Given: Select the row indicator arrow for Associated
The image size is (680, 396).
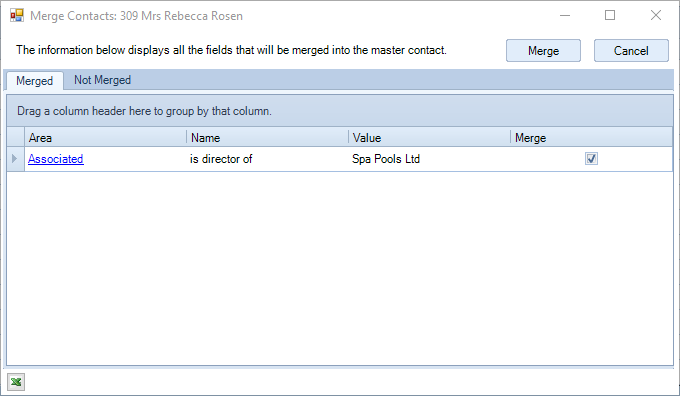Looking at the screenshot, I should tap(15, 159).
